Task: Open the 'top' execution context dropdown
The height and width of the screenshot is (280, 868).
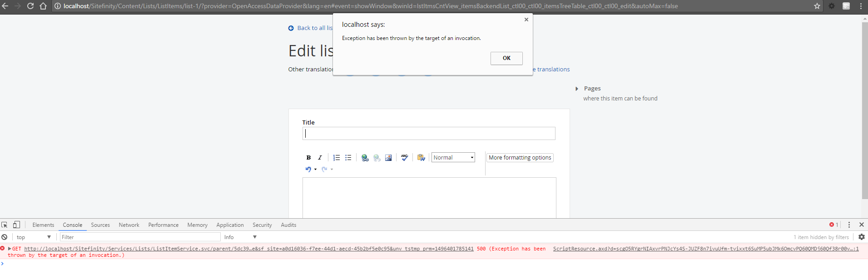Action: (34, 237)
